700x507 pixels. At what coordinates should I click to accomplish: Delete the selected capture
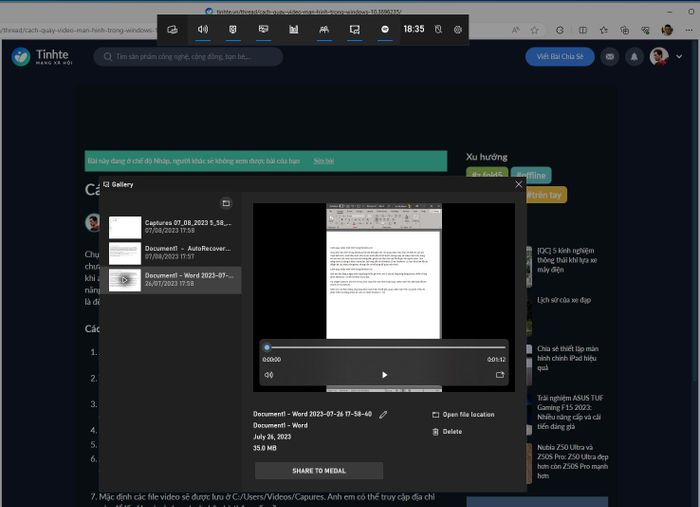coord(447,432)
